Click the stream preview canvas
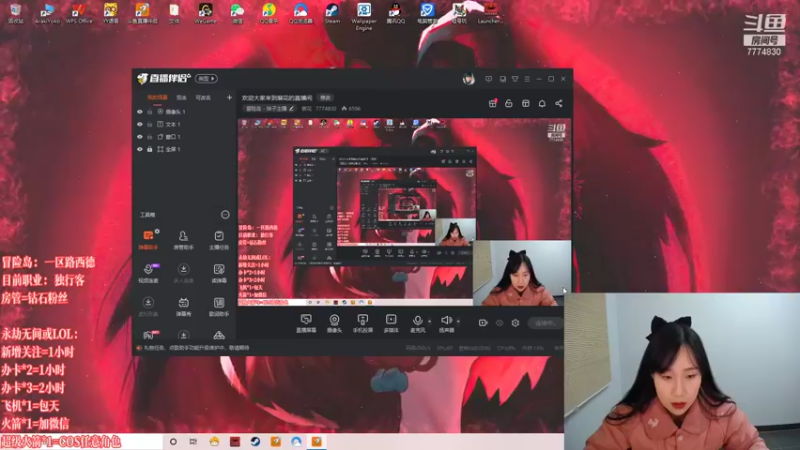This screenshot has width=800, height=450. coord(404,212)
